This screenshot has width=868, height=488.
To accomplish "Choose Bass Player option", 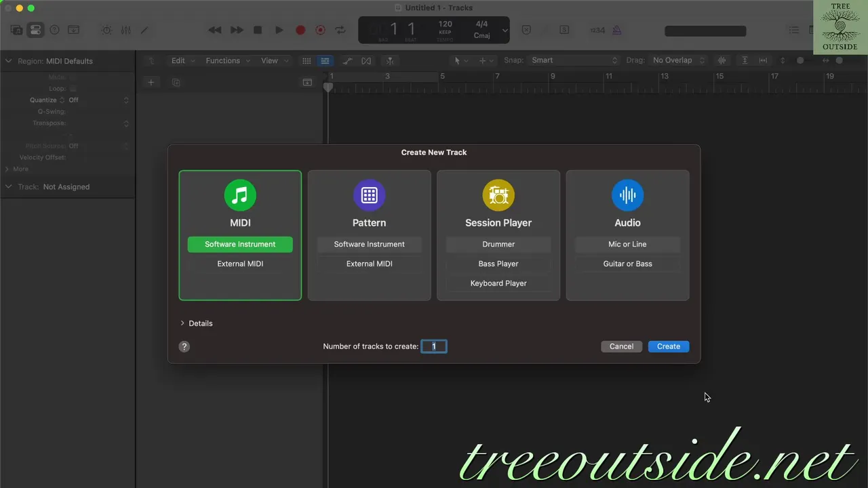I will 498,264.
